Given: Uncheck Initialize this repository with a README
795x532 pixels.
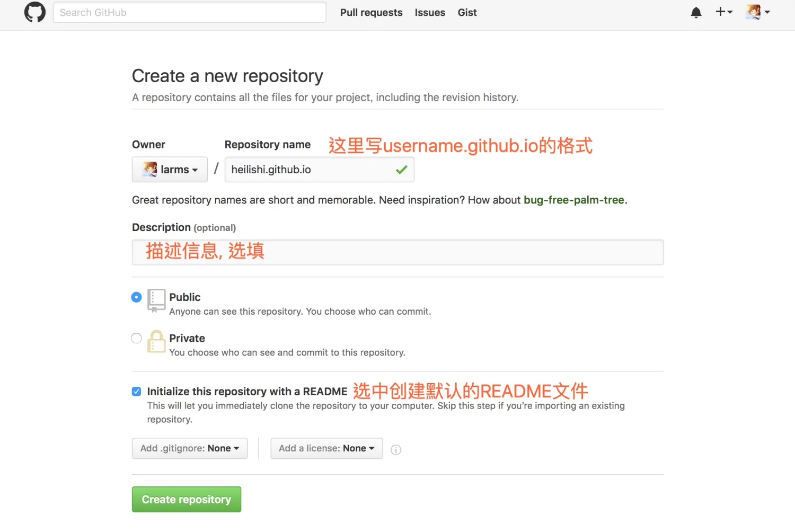Looking at the screenshot, I should [136, 392].
